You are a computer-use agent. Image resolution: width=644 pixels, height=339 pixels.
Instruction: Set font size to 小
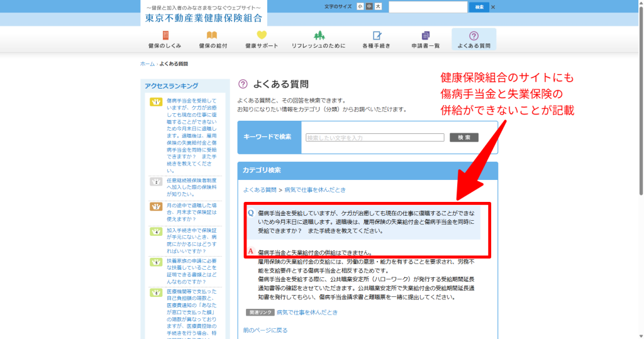[x=360, y=6]
